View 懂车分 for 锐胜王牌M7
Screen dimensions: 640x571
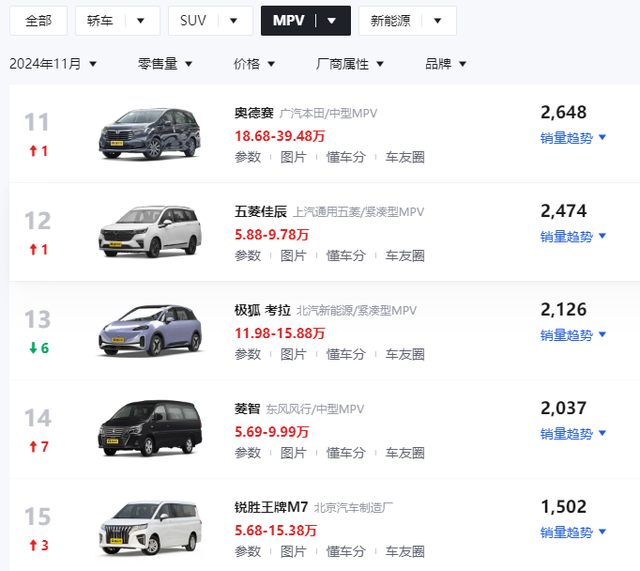[346, 552]
